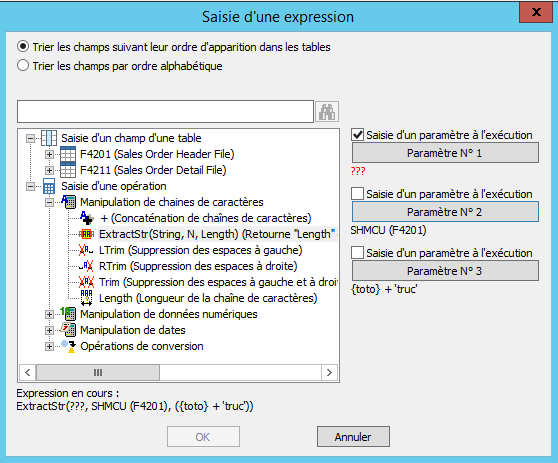Select Manipulation de données numériques item
This screenshot has width=558, height=463.
click(169, 314)
